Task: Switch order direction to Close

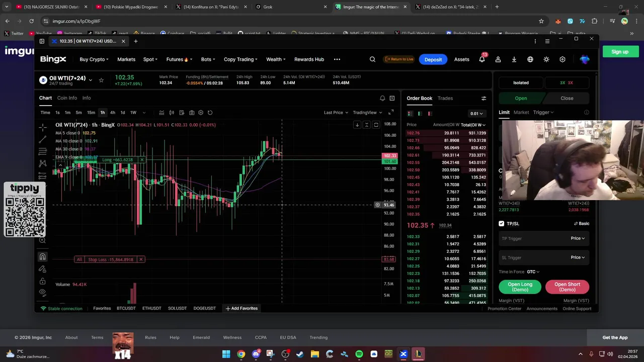Action: (567, 98)
